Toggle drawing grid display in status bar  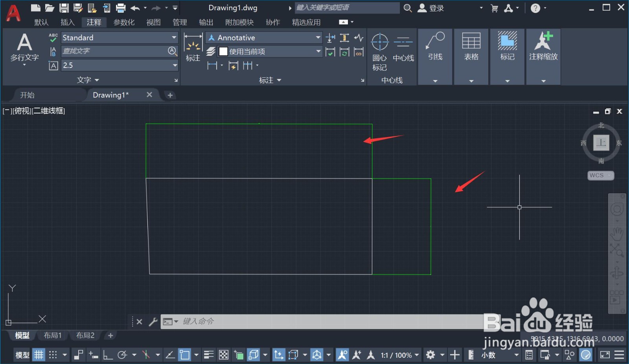click(x=39, y=355)
